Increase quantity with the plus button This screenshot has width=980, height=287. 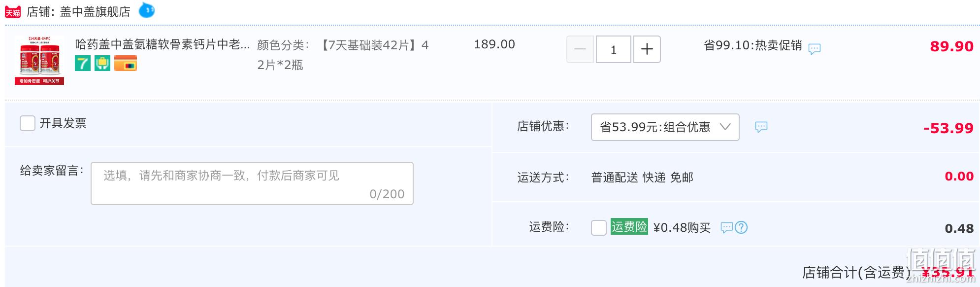tap(647, 49)
